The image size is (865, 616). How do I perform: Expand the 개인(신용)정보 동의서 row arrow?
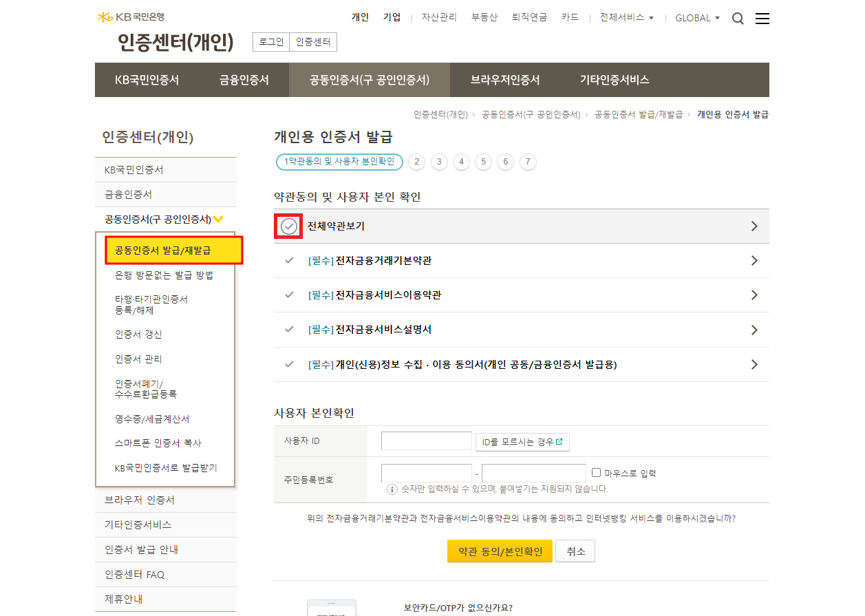click(x=754, y=364)
